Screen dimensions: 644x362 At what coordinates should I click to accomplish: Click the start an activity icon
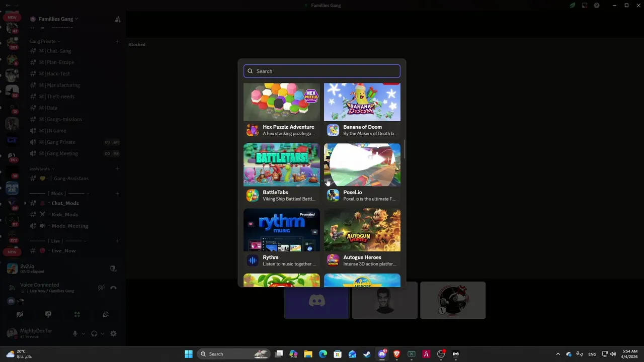[x=77, y=314]
